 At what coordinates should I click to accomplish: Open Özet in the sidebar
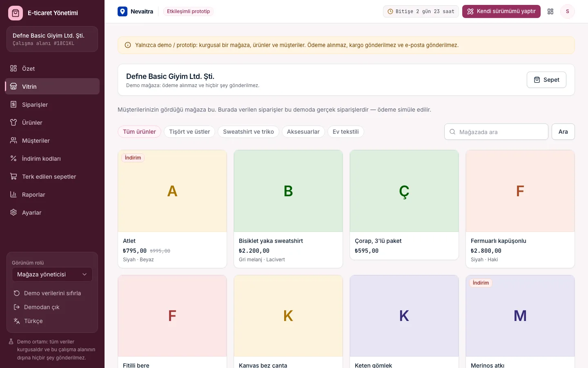coord(52,68)
